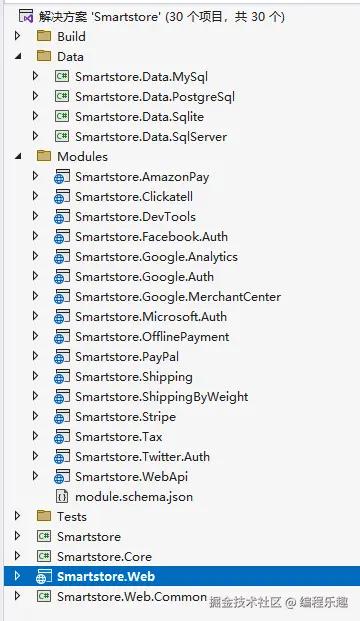
Task: Expand the Smartstore.Twitter.Auth project
Action: point(35,456)
